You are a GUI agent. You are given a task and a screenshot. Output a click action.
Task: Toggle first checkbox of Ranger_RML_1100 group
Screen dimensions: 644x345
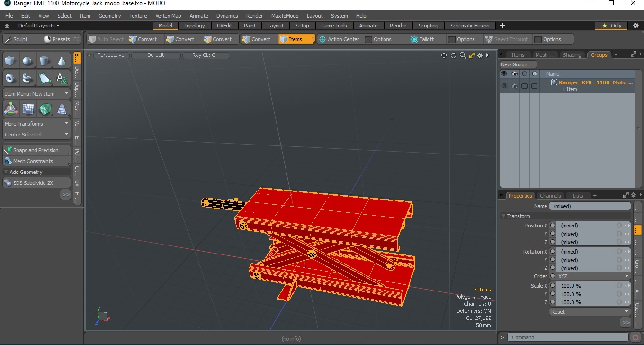pos(524,86)
